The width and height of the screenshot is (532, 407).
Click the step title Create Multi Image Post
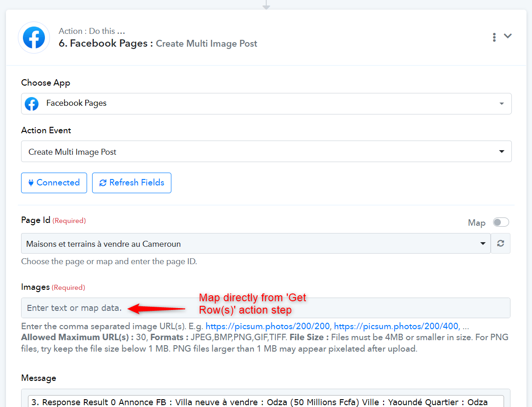tap(206, 43)
